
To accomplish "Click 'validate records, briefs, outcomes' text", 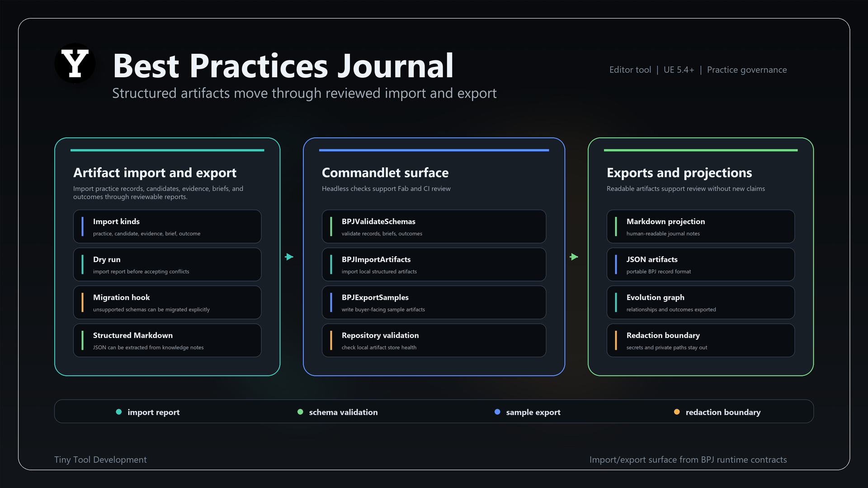I will (x=382, y=234).
